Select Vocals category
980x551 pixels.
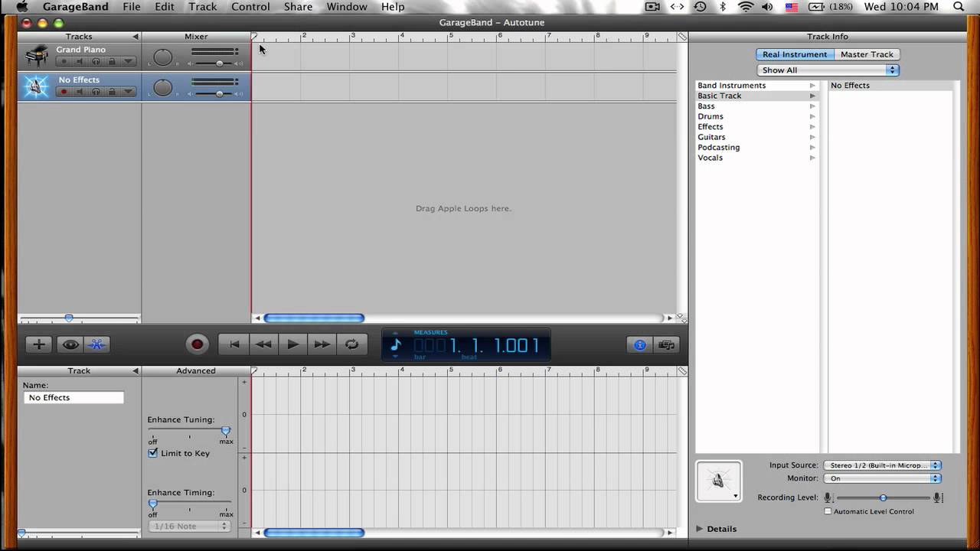point(756,158)
